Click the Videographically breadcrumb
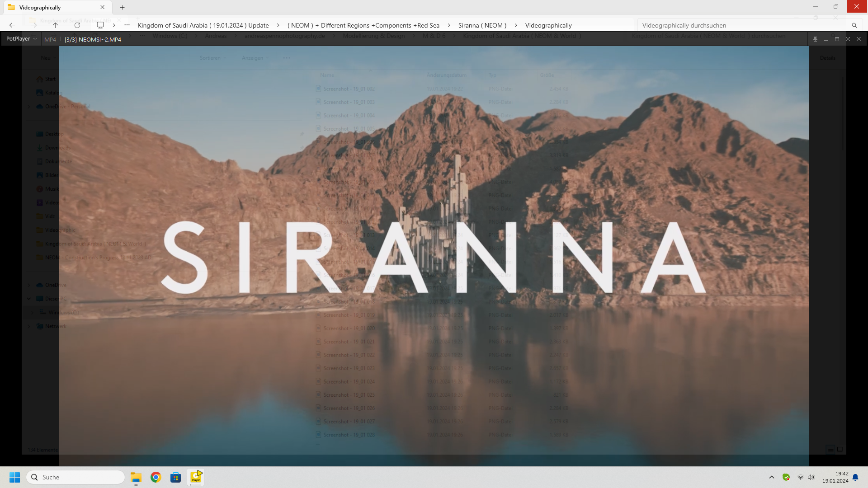 pos(548,25)
